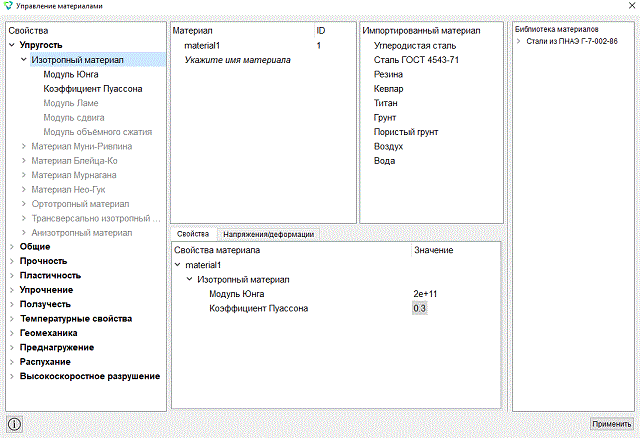Select Модуль Юнга in the left tree
This screenshot has width=640, height=438.
coord(71,74)
